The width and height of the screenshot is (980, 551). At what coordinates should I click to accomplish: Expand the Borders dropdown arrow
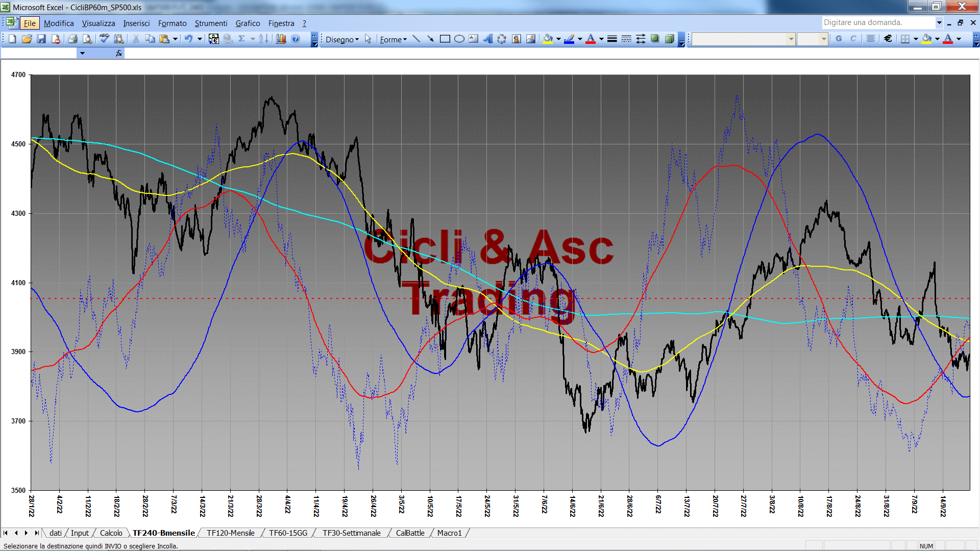coord(916,39)
